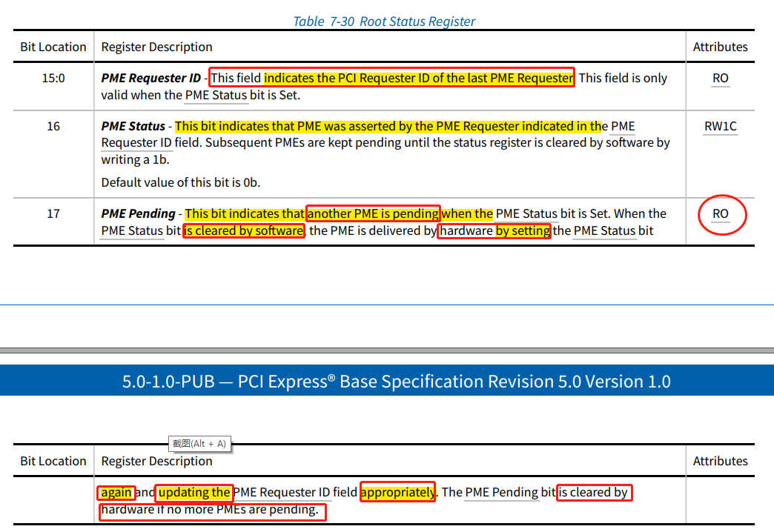Click 'Bit Location' header in the lower table
Viewport: 774px width, 532px height.
tap(53, 461)
